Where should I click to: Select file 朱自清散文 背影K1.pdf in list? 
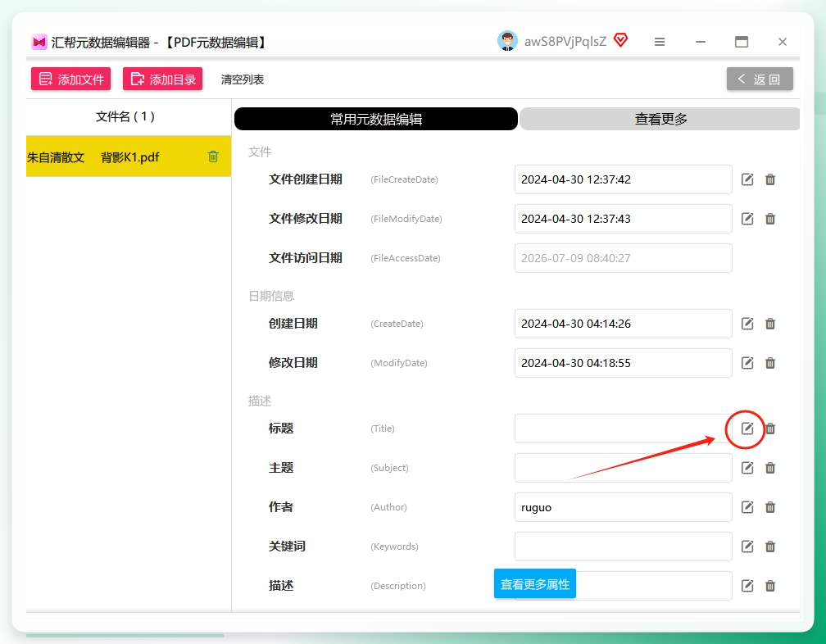(x=129, y=156)
